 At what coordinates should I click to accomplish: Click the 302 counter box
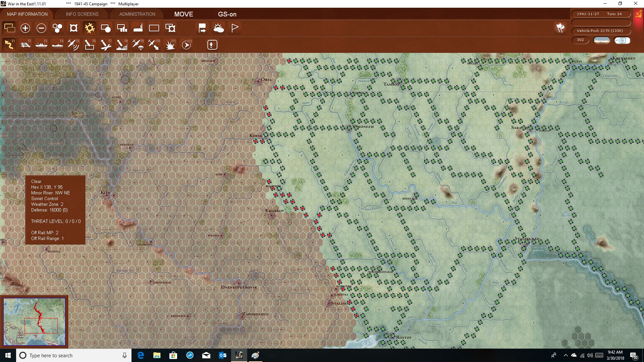[580, 40]
